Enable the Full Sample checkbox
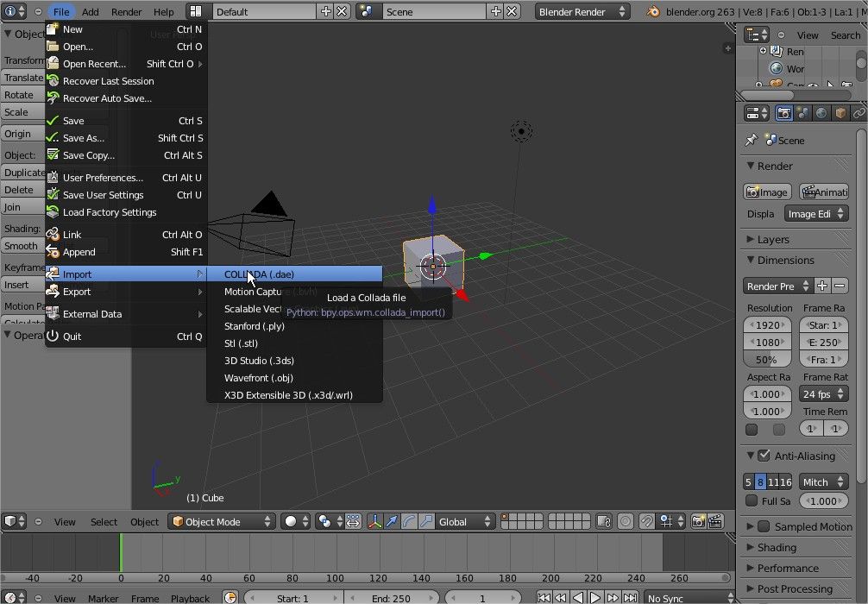This screenshot has width=868, height=604. [x=752, y=500]
